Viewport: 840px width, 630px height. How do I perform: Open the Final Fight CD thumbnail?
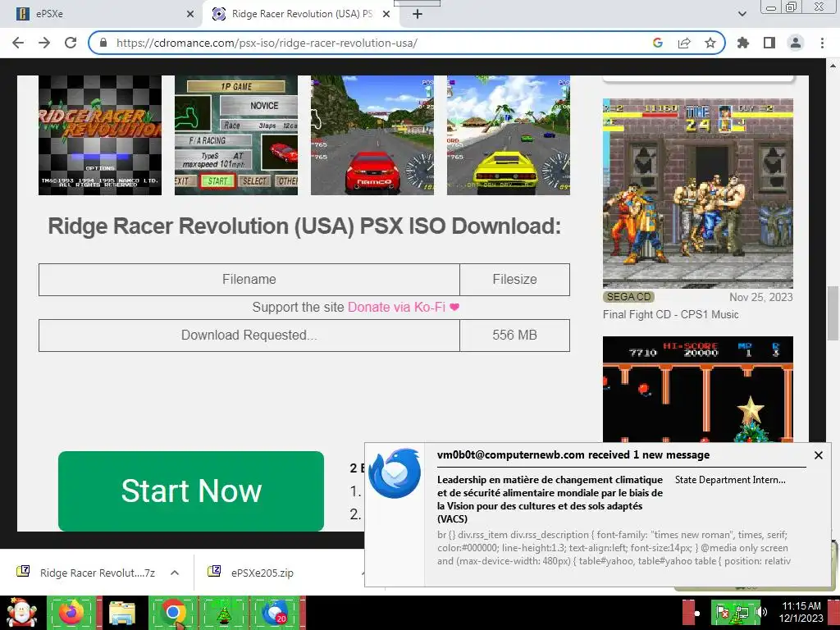pos(698,194)
